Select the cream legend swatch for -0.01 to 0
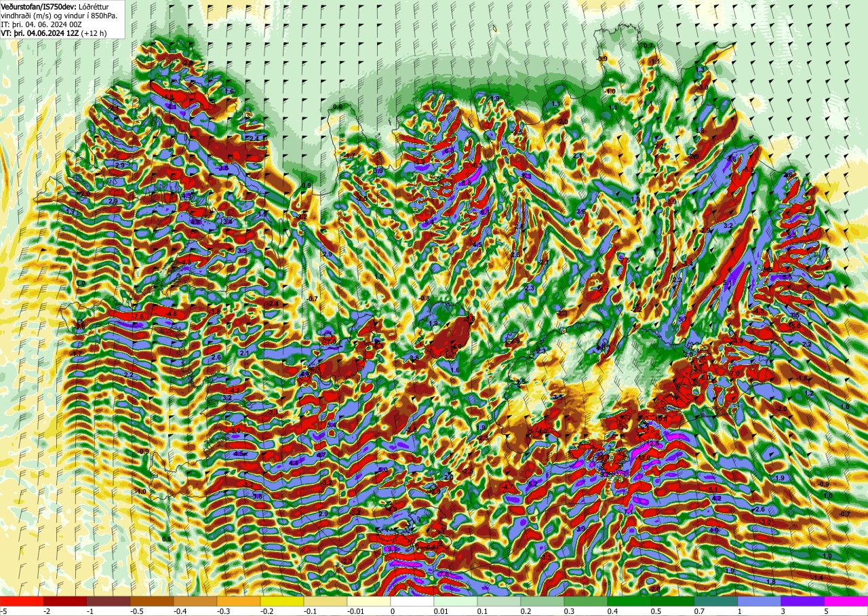868x616 pixels. (x=369, y=601)
